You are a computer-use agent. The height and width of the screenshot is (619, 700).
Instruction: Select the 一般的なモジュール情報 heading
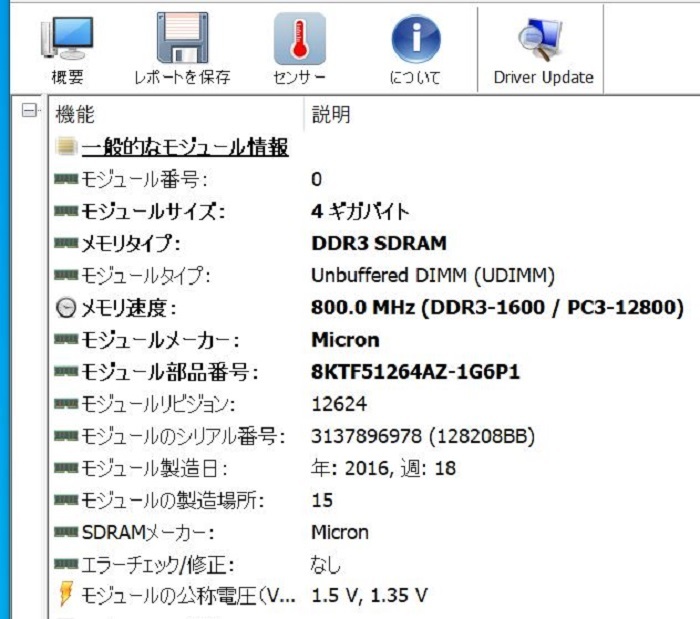tap(185, 147)
